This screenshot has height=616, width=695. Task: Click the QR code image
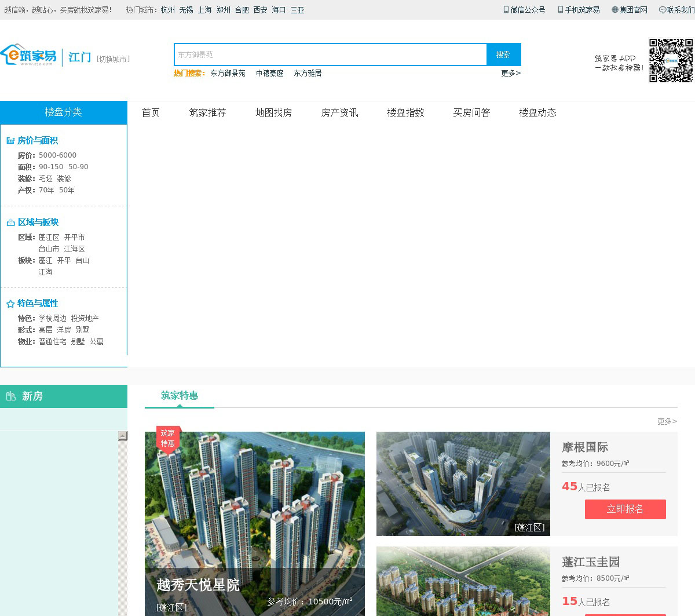click(x=671, y=60)
